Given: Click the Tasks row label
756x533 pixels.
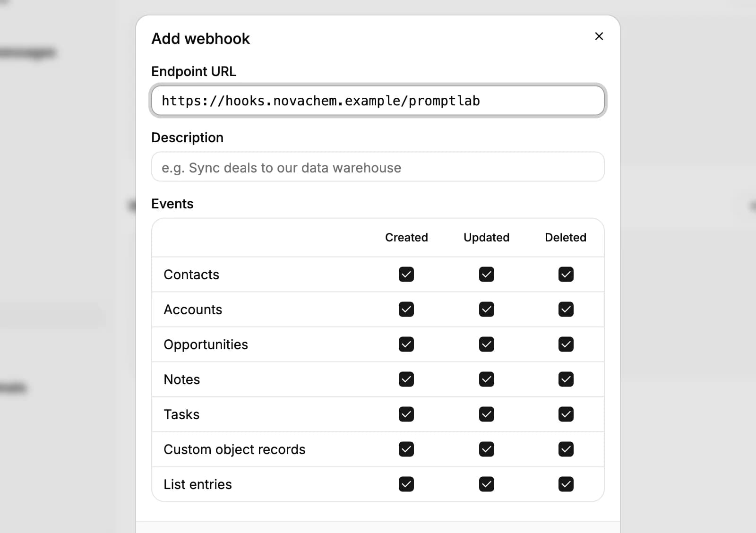Looking at the screenshot, I should [181, 414].
